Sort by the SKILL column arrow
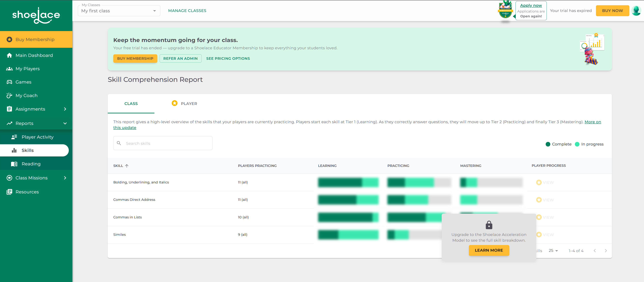 point(127,166)
